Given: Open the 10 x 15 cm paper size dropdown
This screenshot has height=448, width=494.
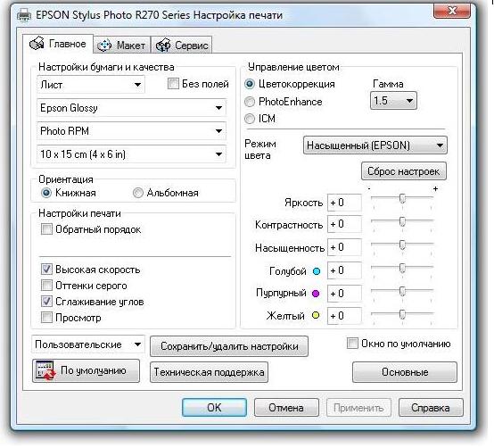Looking at the screenshot, I should (x=132, y=154).
